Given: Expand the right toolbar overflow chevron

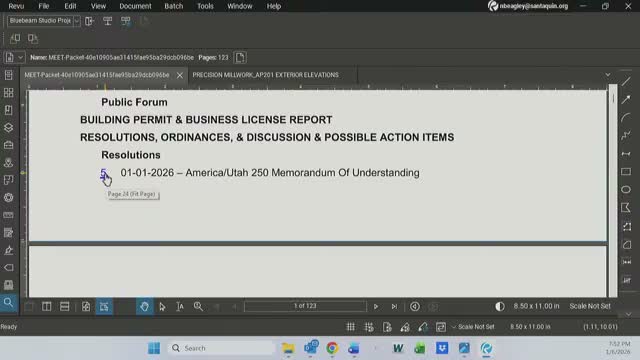Looking at the screenshot, I should [x=629, y=314].
